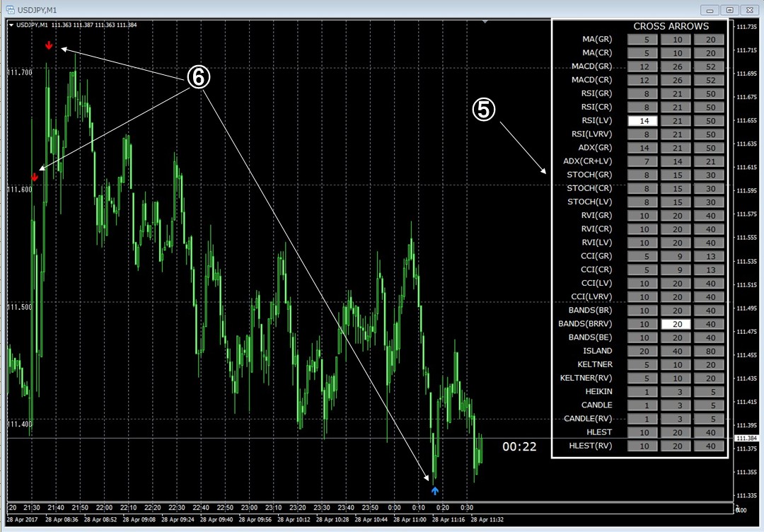Click the 111.735 price axis label
The height and width of the screenshot is (532, 764).
click(x=746, y=27)
